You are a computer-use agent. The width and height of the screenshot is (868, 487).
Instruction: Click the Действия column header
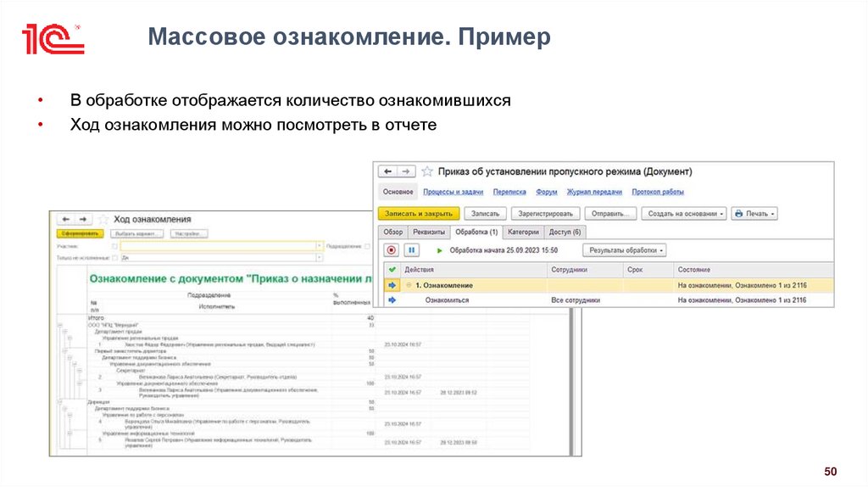(x=474, y=270)
